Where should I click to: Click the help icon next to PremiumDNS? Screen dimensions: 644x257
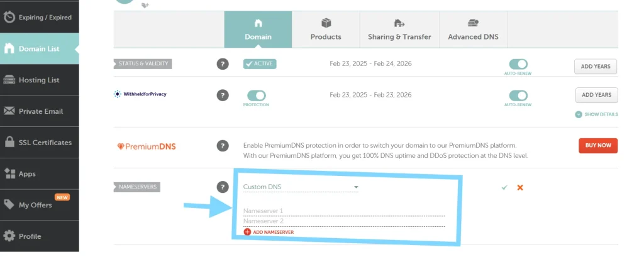coord(223,146)
